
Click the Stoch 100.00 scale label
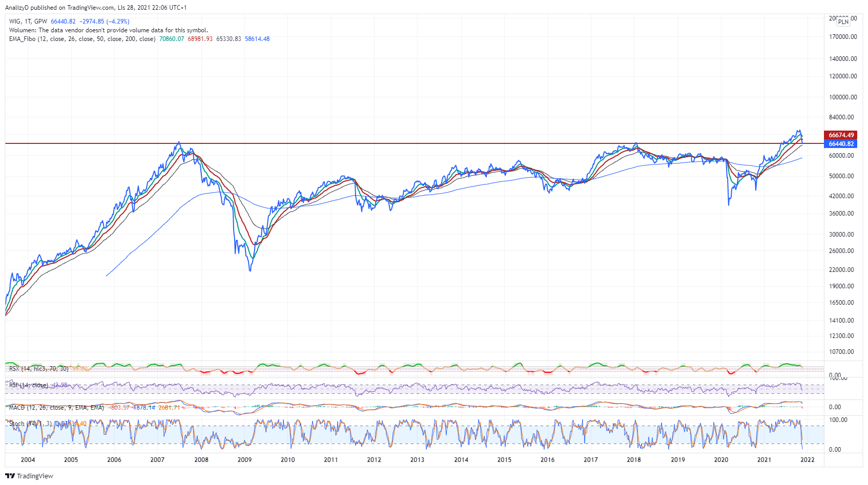(x=838, y=420)
